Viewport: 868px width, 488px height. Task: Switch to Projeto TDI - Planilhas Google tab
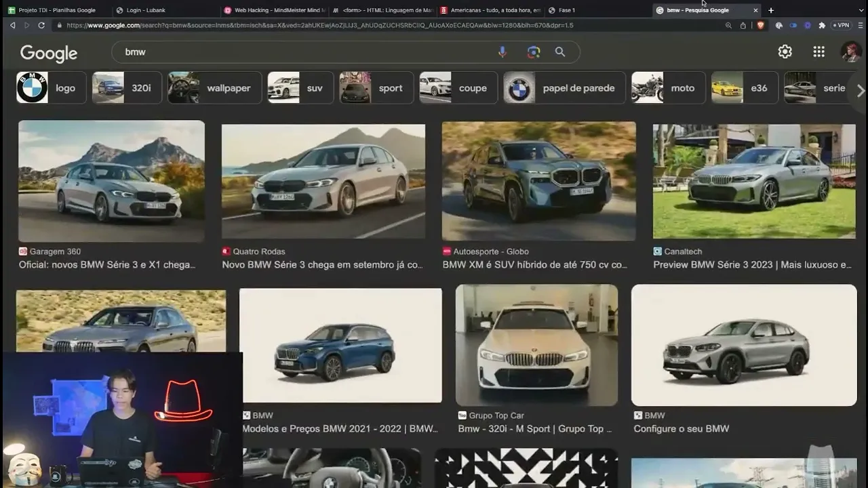coord(56,10)
